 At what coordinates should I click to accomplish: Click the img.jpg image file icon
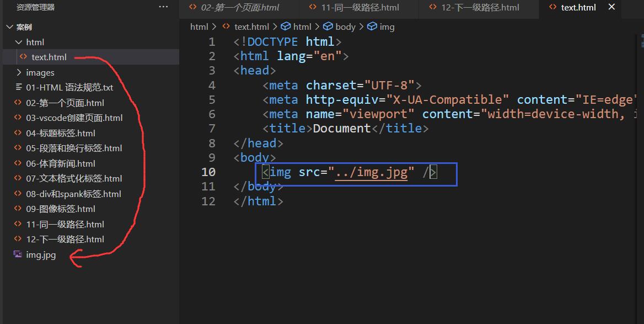[x=18, y=254]
